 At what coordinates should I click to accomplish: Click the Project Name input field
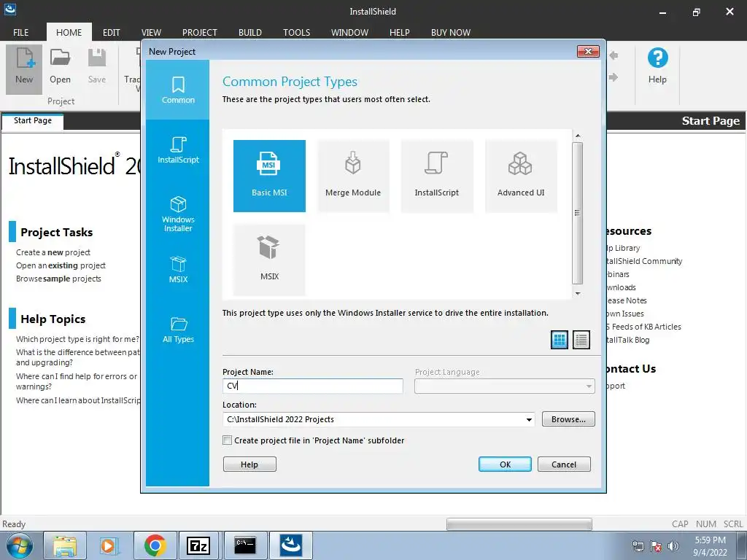tap(312, 386)
